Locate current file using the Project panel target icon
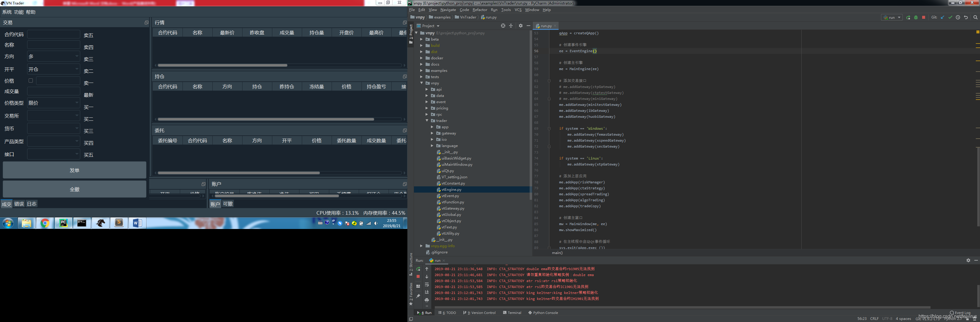Viewport: 980px width, 322px height. (x=503, y=26)
